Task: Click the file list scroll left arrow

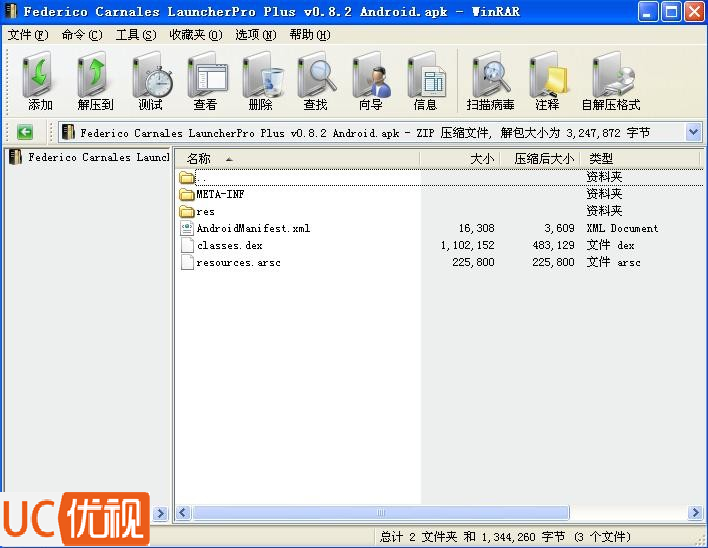Action: (x=183, y=513)
